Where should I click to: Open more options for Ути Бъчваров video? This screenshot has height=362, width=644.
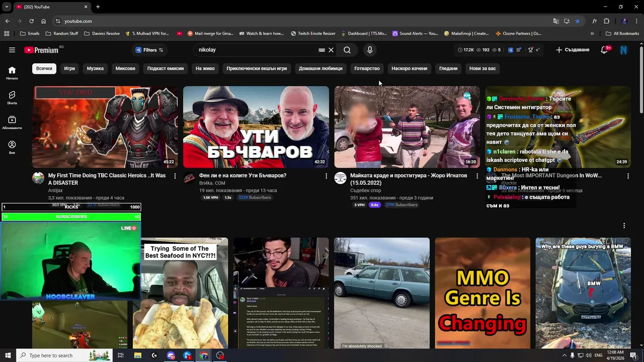point(326,176)
